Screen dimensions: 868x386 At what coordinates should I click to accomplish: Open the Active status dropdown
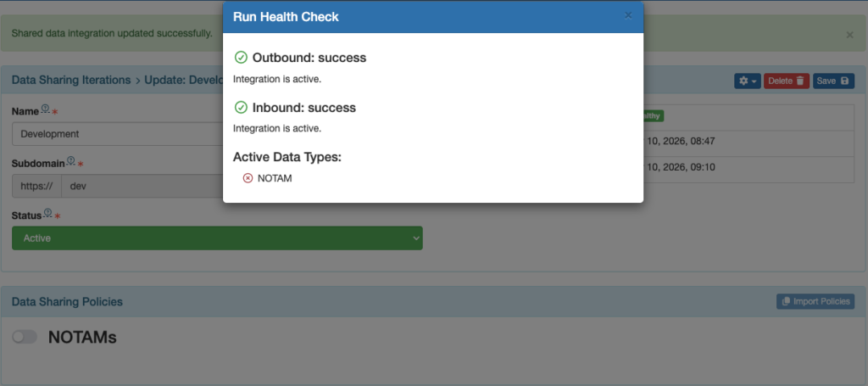point(217,238)
